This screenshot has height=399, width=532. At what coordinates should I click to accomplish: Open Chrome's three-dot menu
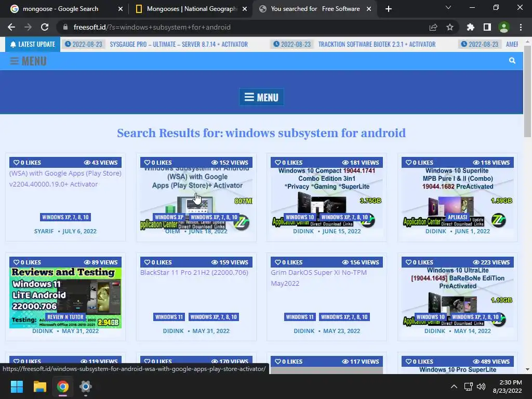pyautogui.click(x=521, y=27)
